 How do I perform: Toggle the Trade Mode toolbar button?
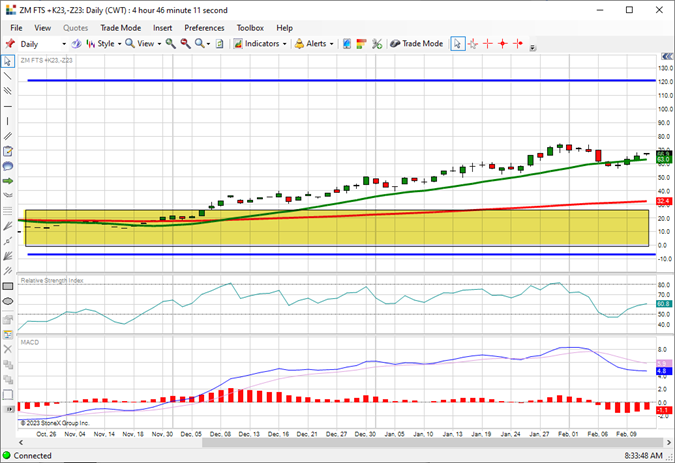[417, 43]
